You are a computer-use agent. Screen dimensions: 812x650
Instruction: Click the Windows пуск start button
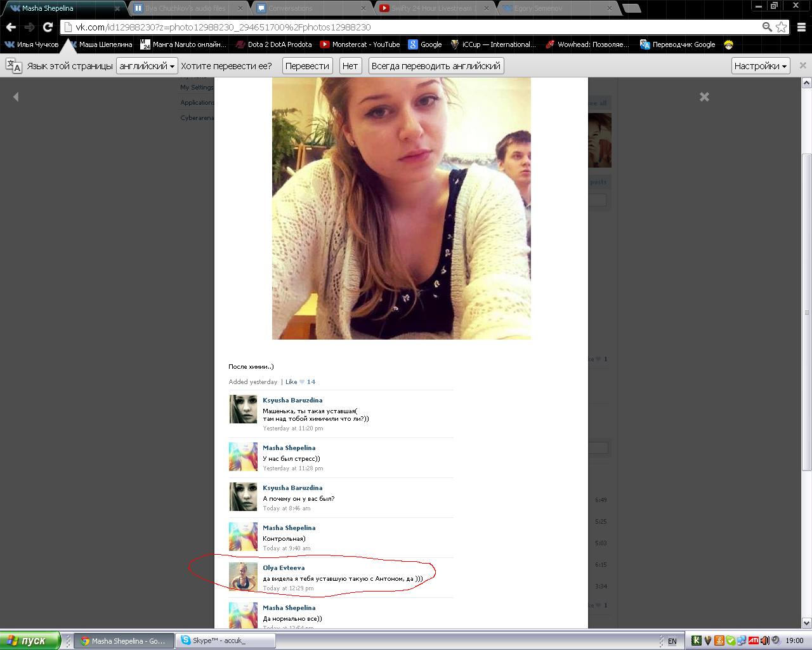(30, 640)
